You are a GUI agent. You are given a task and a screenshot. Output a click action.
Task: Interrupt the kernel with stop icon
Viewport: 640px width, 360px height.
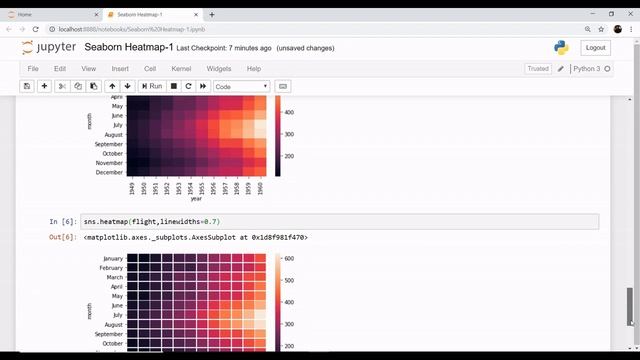173,86
